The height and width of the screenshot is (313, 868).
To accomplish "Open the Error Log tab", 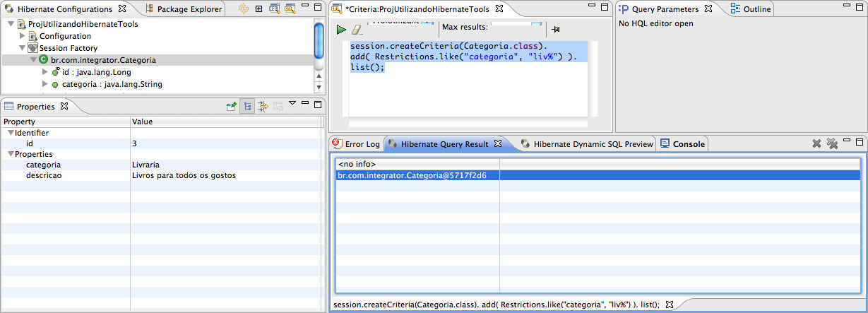I will pyautogui.click(x=357, y=144).
